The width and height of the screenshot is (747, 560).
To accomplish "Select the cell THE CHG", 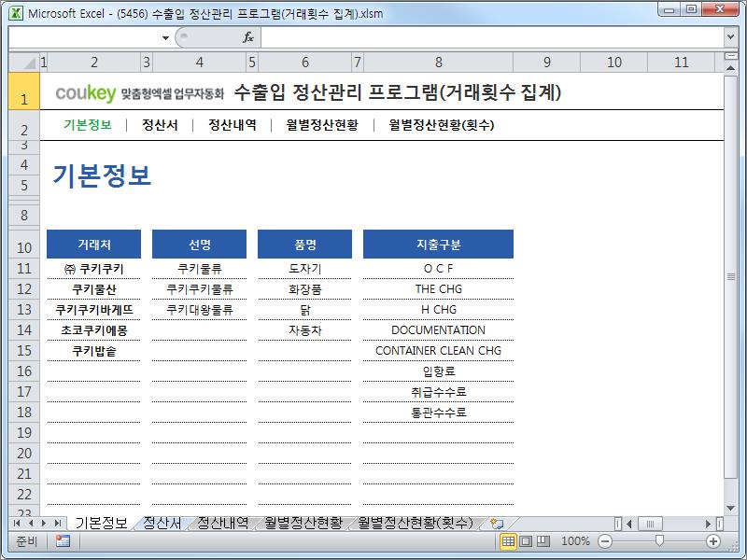I will click(x=438, y=289).
